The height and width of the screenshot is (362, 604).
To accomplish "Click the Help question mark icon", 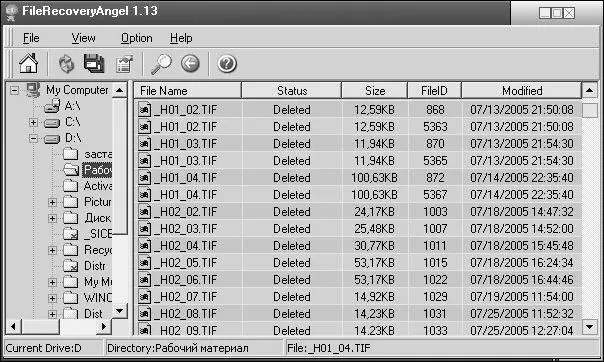I will 226,64.
